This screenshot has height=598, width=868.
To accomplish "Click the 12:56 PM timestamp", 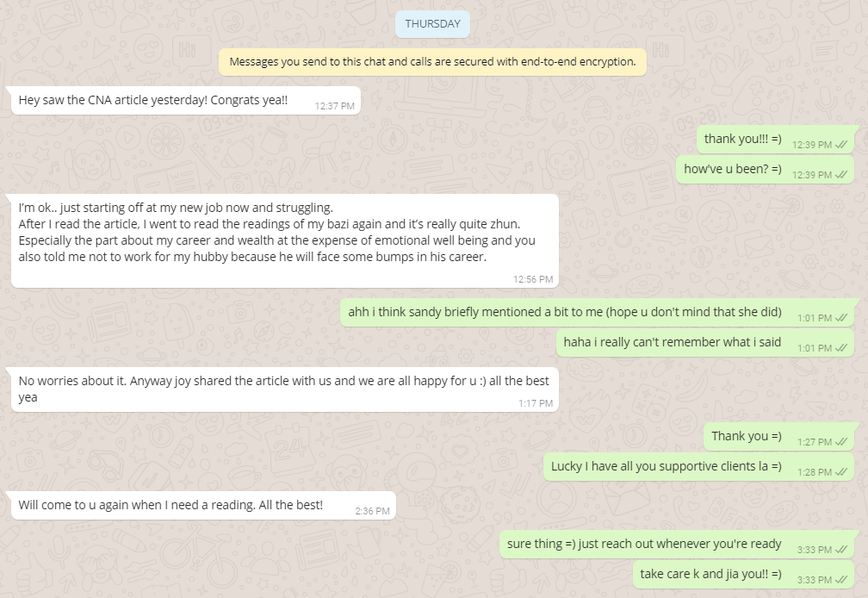I will tap(532, 279).
